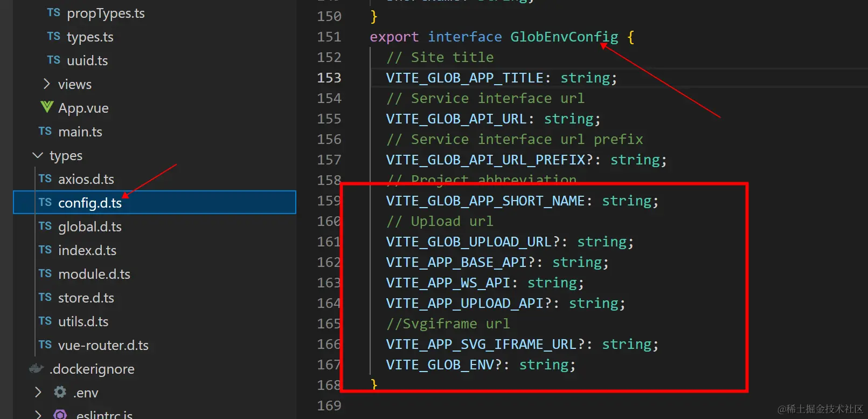Open propTypes.ts file in explorer
Viewport: 868px width, 419px height.
pos(106,13)
